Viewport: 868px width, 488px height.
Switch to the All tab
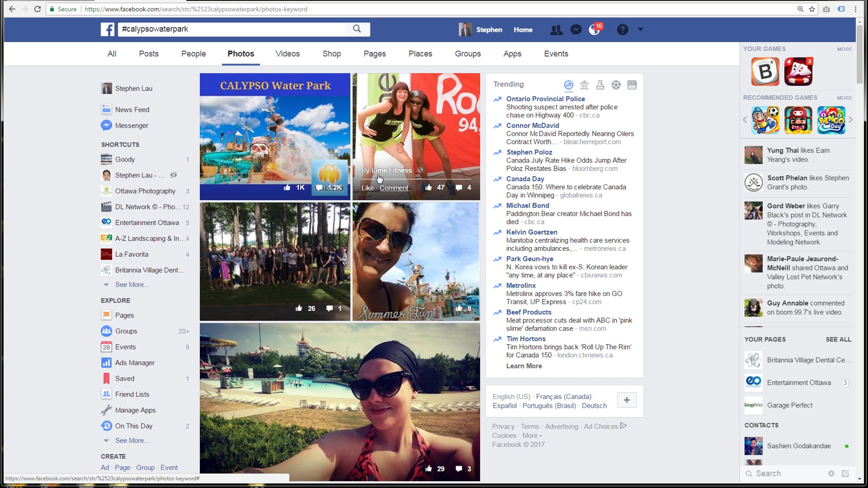(112, 54)
